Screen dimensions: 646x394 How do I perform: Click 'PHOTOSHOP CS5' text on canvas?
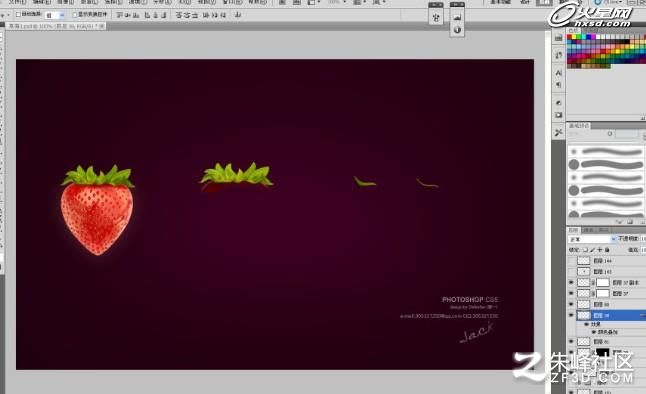[x=470, y=300]
